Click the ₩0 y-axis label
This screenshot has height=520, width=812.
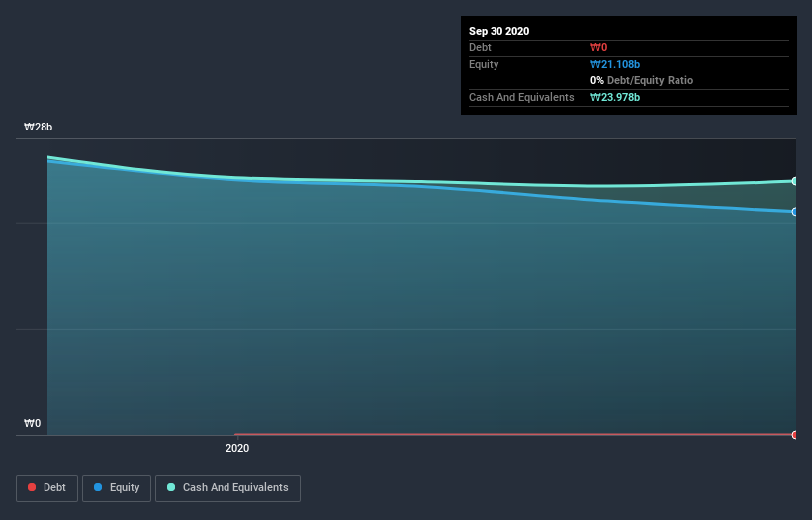point(32,423)
